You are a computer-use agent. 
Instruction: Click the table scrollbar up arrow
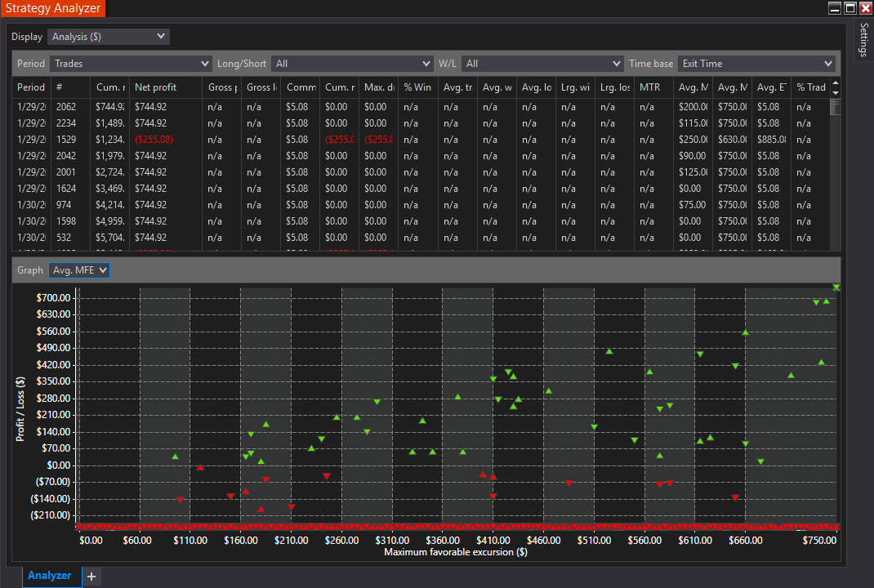pyautogui.click(x=835, y=83)
